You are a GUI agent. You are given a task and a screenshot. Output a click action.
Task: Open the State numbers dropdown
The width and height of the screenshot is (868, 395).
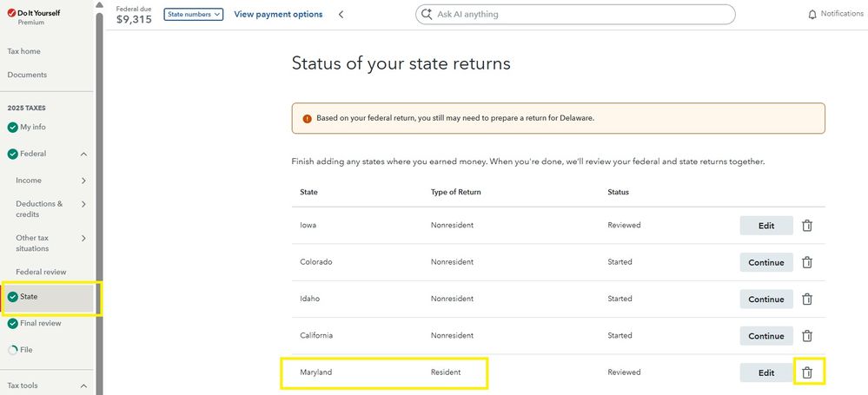(194, 15)
